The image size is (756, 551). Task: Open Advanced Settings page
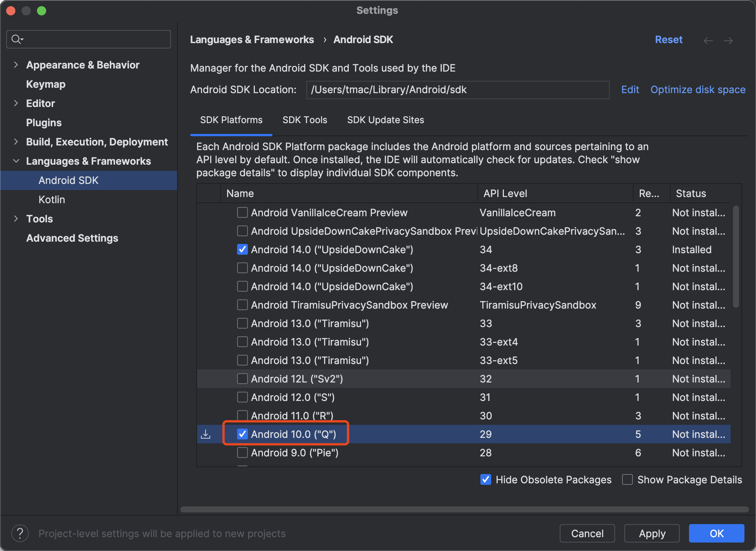click(72, 238)
